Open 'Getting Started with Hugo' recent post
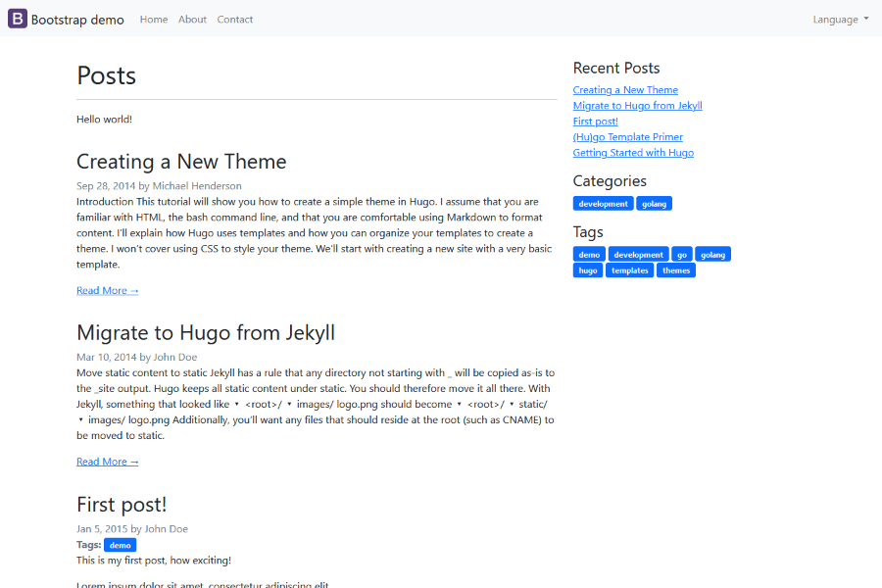 [633, 153]
